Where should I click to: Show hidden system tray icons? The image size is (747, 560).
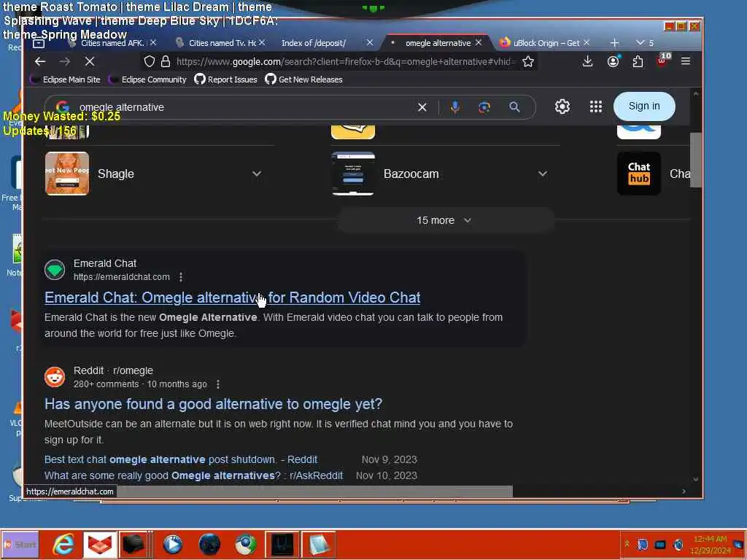tap(627, 544)
